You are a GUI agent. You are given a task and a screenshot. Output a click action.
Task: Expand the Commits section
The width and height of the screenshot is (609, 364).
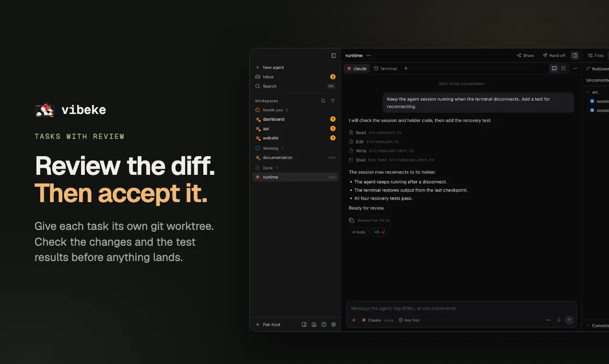597,326
